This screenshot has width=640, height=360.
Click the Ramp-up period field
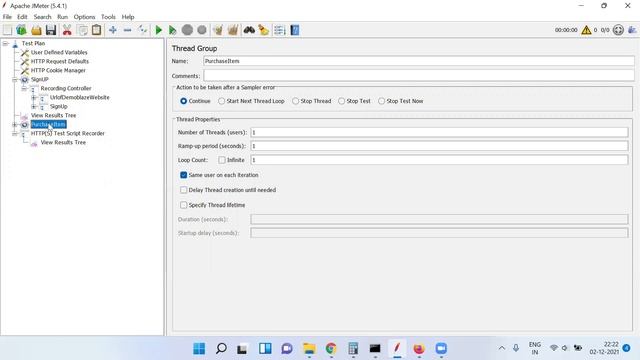(x=439, y=146)
